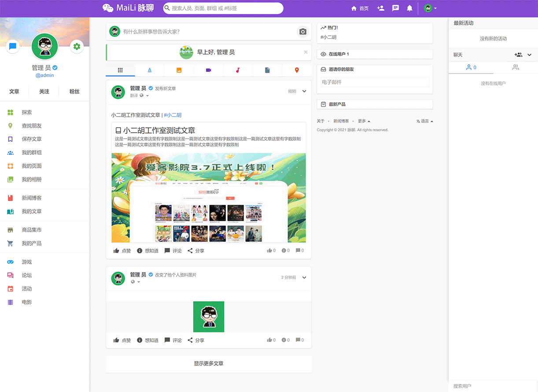Open the notifications bell icon
Screen dimensions: 538x392
pyautogui.click(x=409, y=8)
